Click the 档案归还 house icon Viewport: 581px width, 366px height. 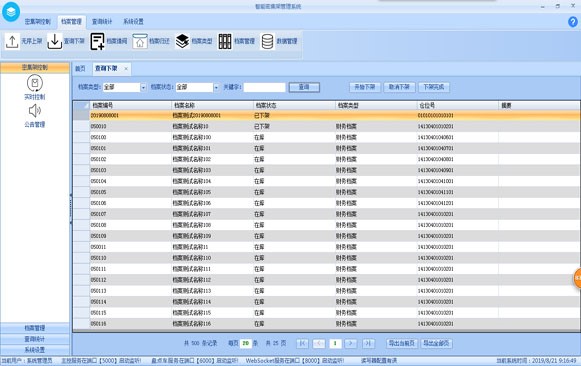pos(140,41)
